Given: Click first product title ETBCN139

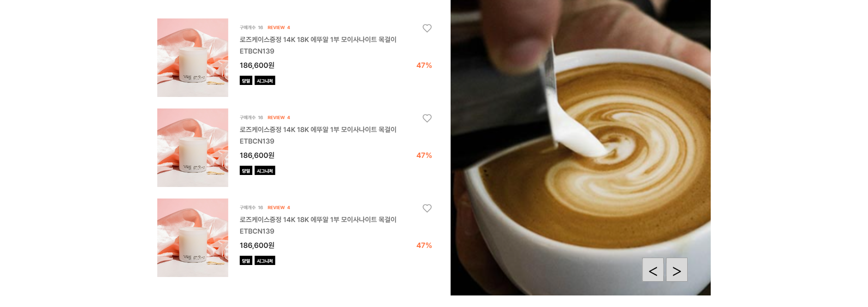Looking at the screenshot, I should pos(318,45).
